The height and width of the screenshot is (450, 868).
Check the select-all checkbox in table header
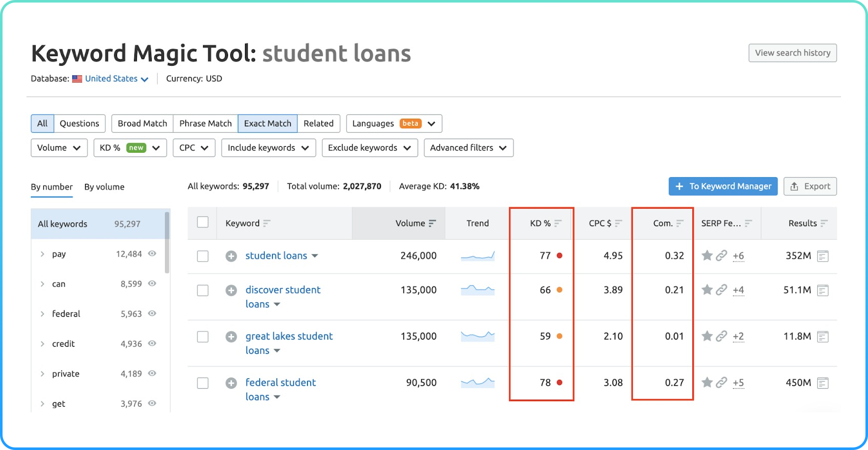[x=203, y=222]
